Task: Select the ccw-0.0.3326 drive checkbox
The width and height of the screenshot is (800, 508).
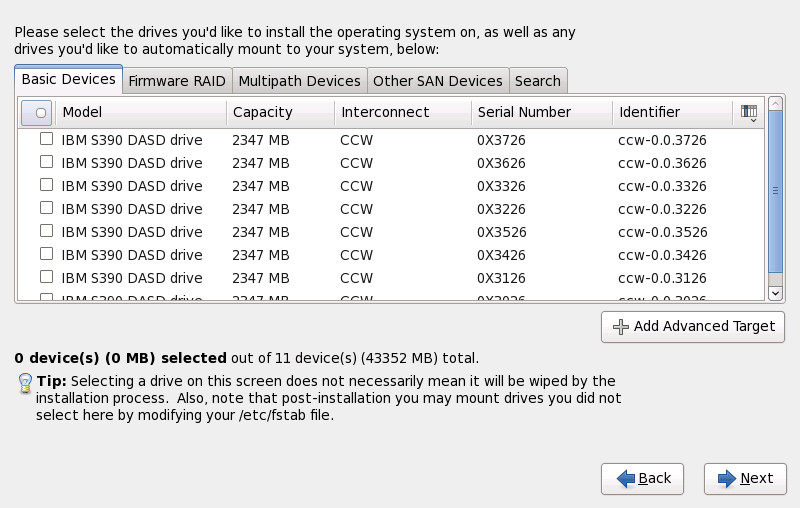Action: (x=46, y=186)
